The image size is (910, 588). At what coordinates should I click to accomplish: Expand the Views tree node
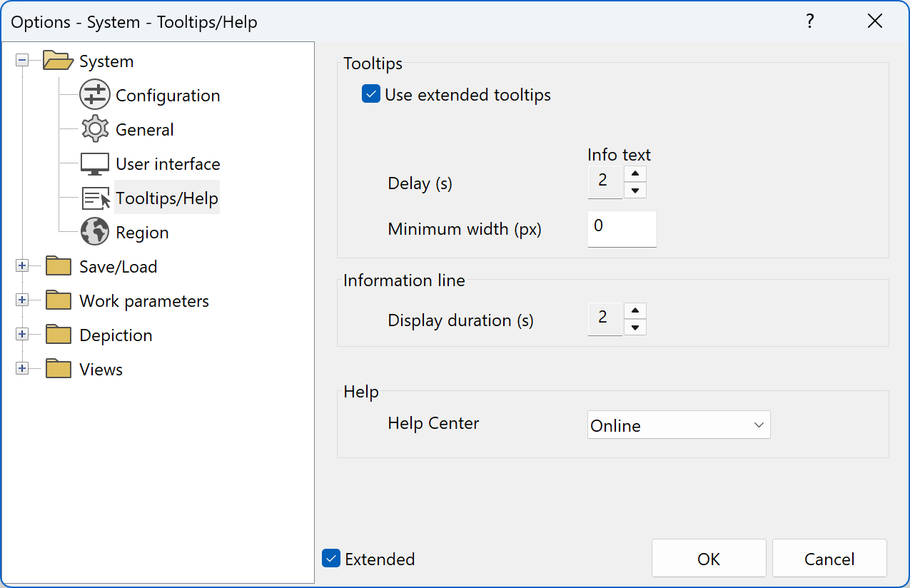[22, 368]
